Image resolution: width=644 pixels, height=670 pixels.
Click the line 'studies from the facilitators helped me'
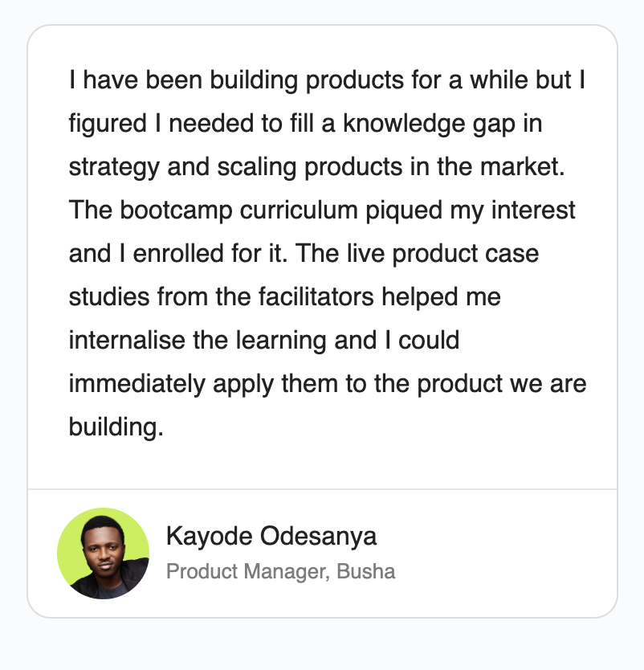tap(285, 296)
